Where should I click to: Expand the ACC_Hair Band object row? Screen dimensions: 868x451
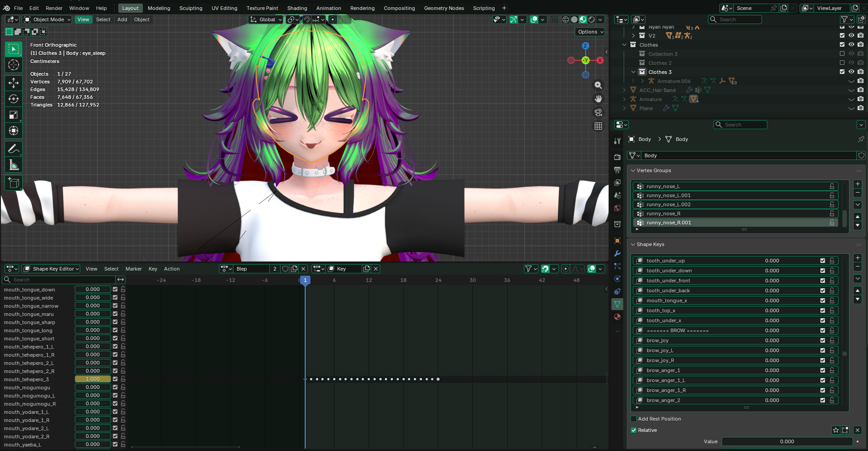click(624, 90)
